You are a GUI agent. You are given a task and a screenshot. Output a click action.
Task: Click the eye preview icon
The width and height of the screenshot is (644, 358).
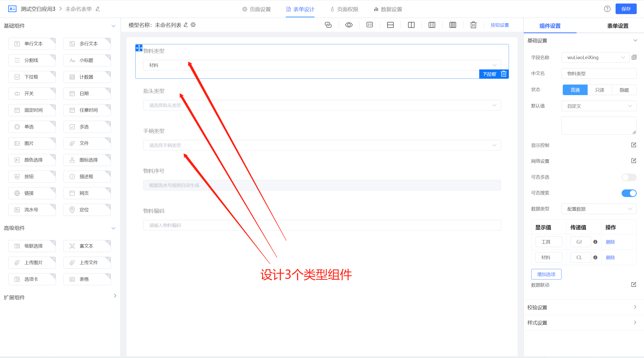coord(349,25)
